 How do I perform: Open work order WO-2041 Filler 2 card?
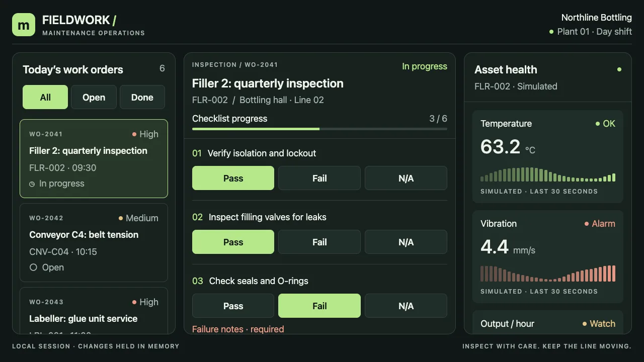click(94, 158)
